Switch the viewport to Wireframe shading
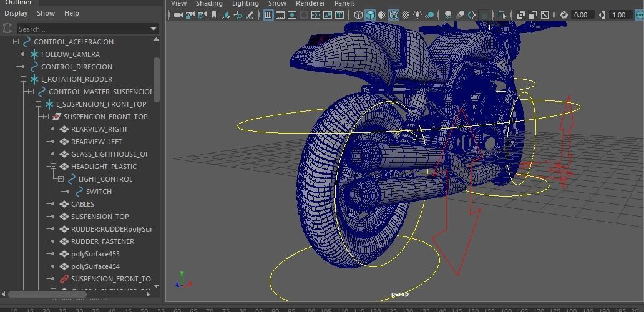The width and height of the screenshot is (644, 312). click(358, 15)
